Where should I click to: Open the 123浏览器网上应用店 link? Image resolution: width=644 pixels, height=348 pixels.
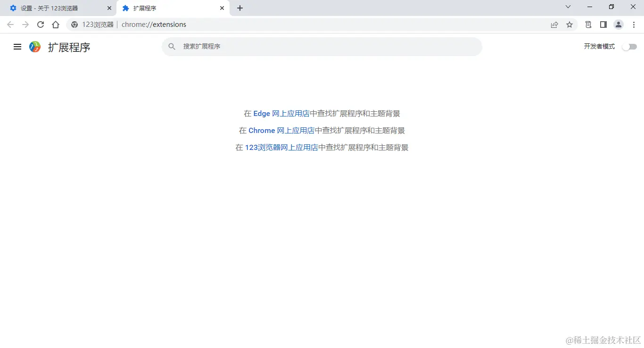pos(281,148)
